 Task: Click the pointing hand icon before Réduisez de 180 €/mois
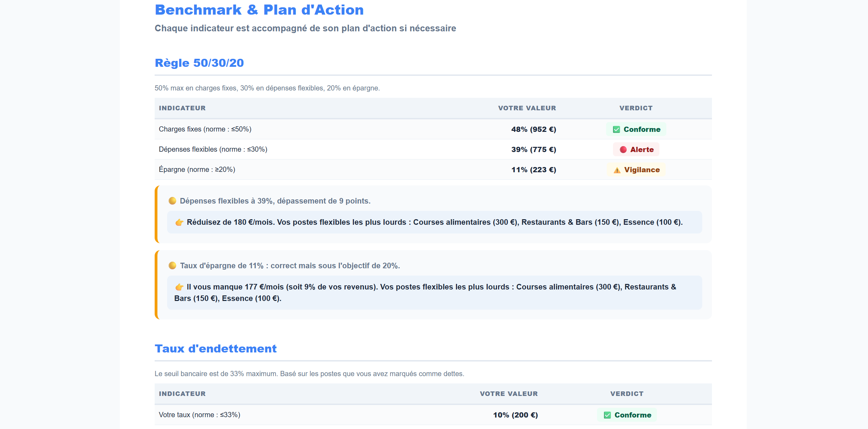[179, 222]
